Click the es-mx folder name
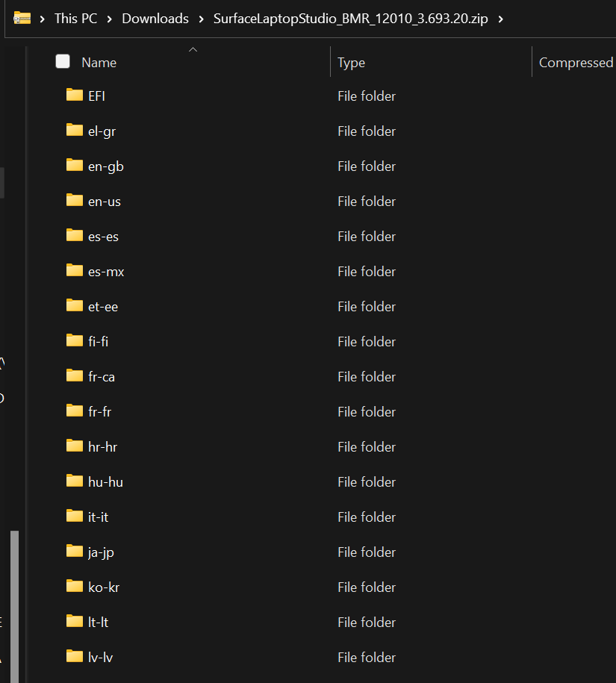 [x=106, y=272]
